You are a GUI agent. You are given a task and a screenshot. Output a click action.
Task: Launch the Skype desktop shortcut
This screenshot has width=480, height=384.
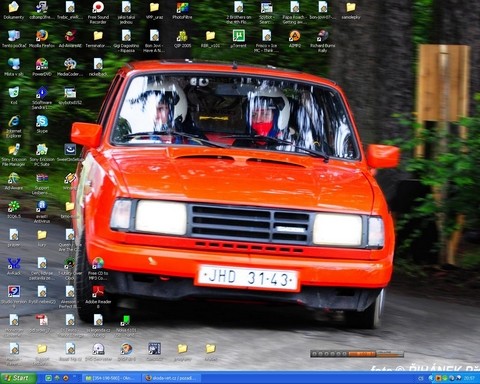(42, 124)
